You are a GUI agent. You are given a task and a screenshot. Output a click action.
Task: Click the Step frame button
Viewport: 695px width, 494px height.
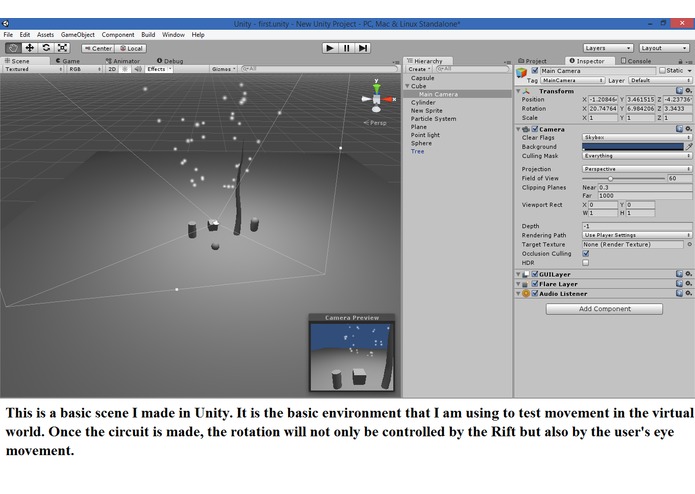tap(363, 48)
